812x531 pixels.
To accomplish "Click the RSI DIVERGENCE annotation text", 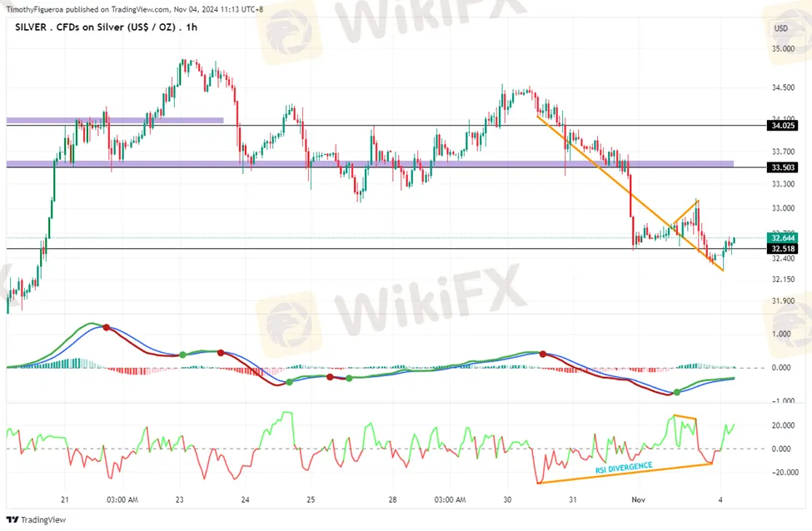I will [x=624, y=468].
